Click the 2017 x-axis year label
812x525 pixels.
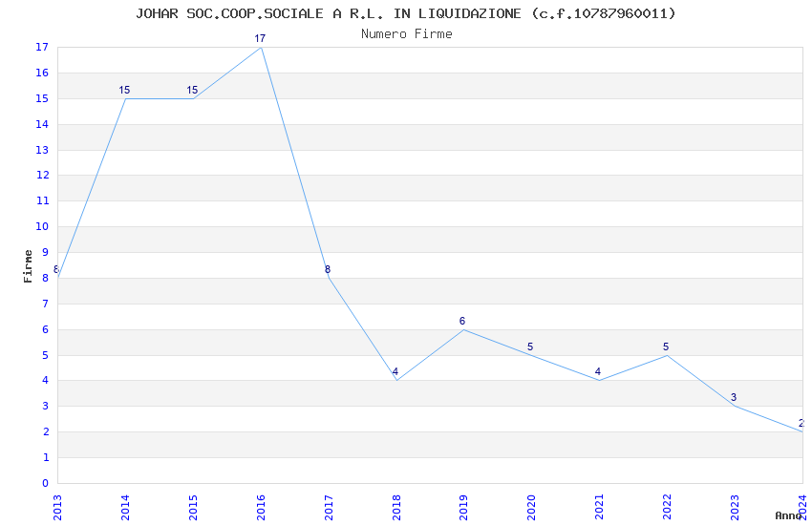pos(329,508)
